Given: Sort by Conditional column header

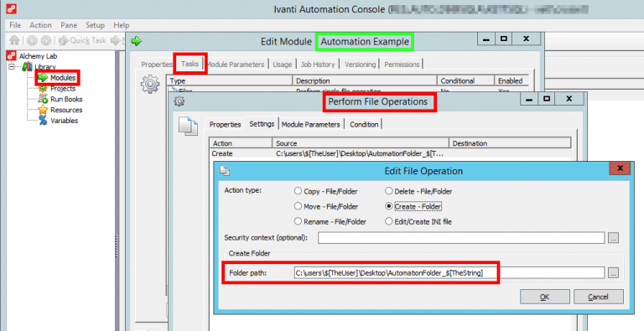Looking at the screenshot, I should pyautogui.click(x=465, y=81).
